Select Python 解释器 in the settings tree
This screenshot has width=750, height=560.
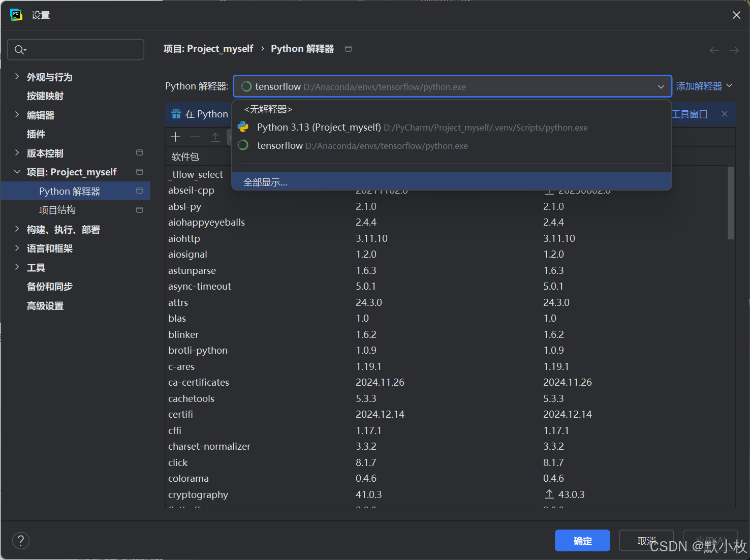coord(76,191)
